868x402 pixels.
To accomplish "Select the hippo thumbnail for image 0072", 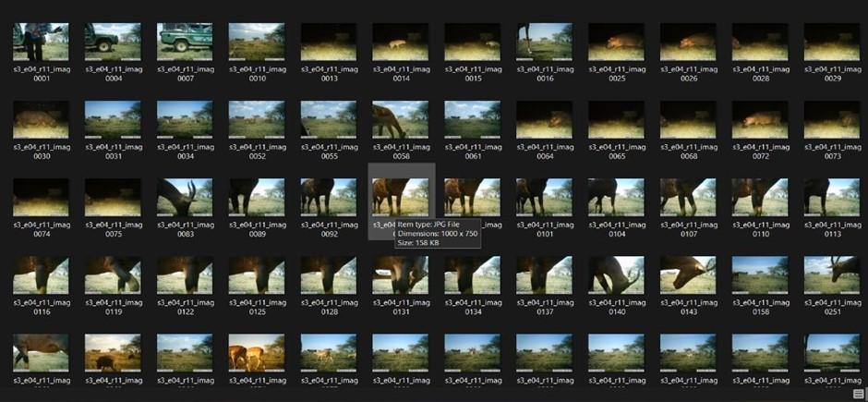I will click(x=761, y=119).
